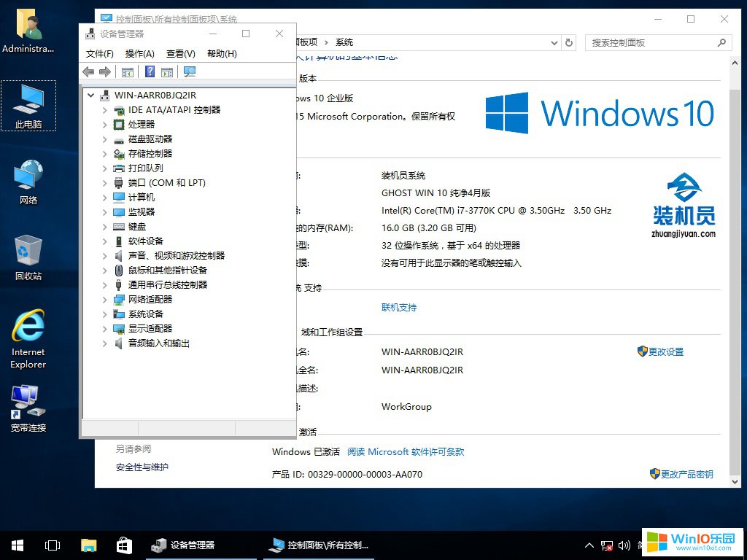Click the Forward arrow in Device Manager toolbar
The width and height of the screenshot is (747, 560).
coord(105,72)
